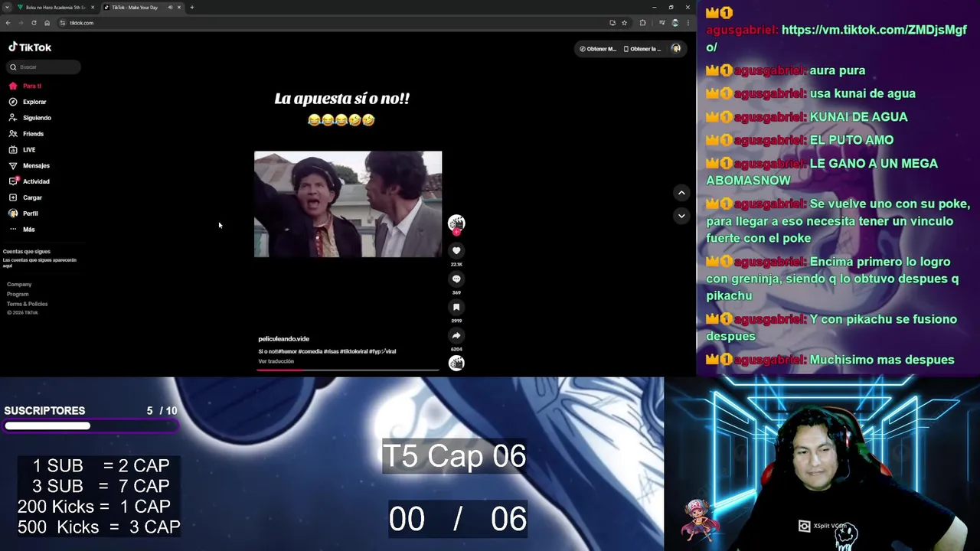This screenshot has width=980, height=551.
Task: Open the vm.tiktok.com link in chat
Action: [836, 38]
